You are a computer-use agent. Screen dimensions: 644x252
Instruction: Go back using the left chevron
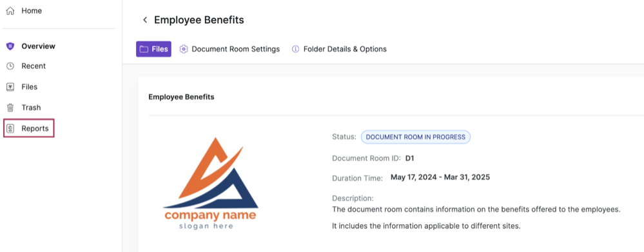[144, 20]
